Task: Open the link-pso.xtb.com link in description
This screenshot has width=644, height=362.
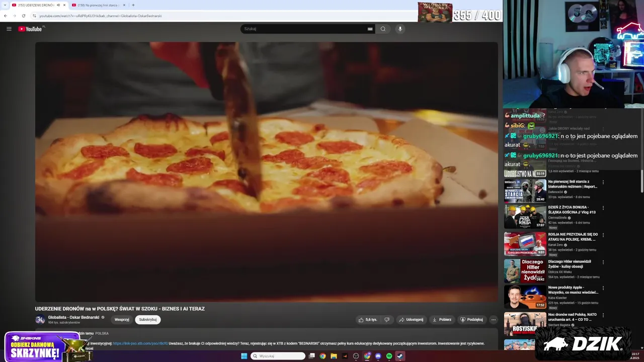Action: coord(140,343)
